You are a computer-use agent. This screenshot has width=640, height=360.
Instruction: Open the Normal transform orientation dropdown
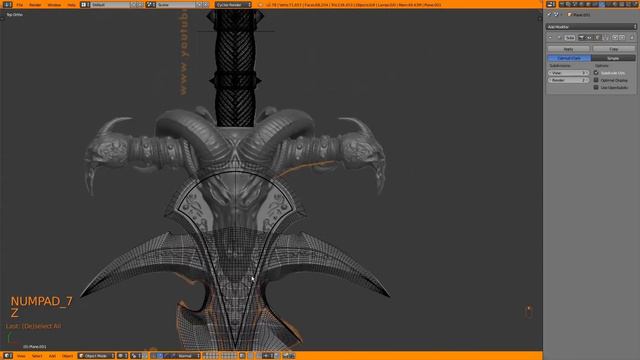click(189, 356)
